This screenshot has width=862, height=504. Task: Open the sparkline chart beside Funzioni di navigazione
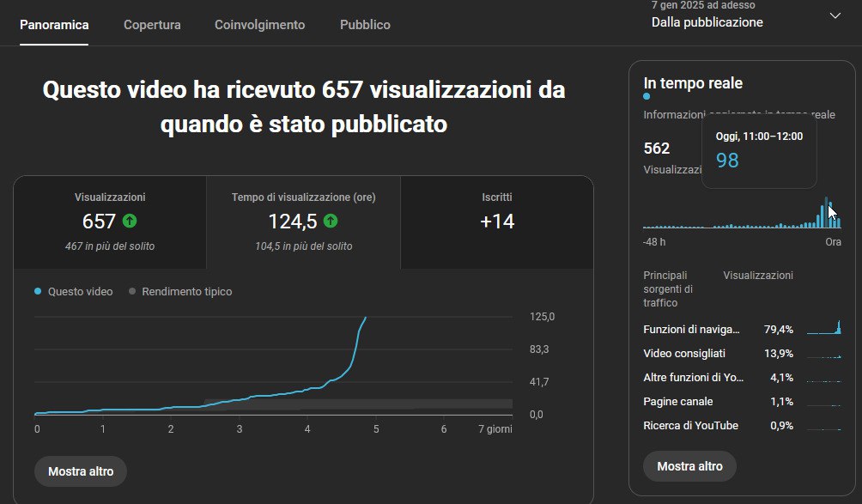[824, 329]
